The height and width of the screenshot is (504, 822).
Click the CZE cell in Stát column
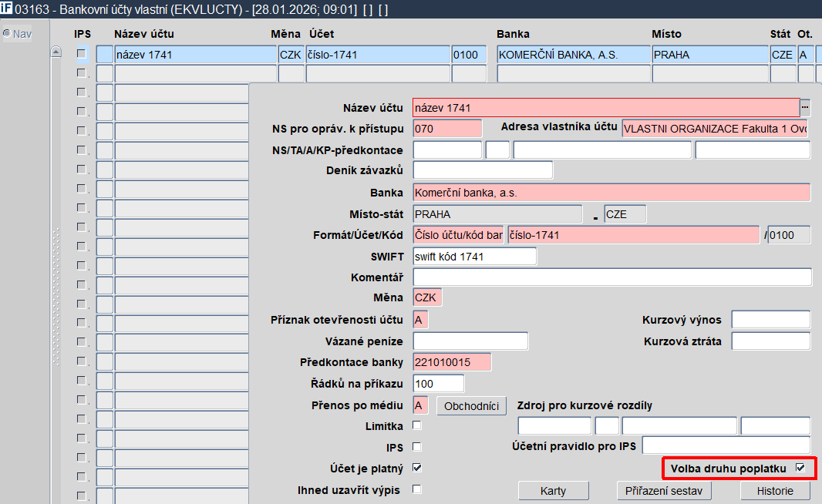point(783,55)
